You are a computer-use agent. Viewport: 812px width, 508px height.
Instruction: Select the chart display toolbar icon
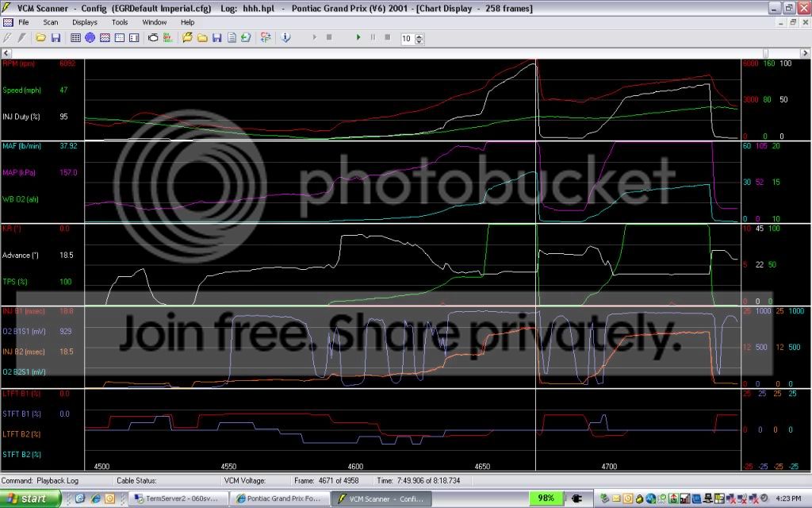pos(103,37)
